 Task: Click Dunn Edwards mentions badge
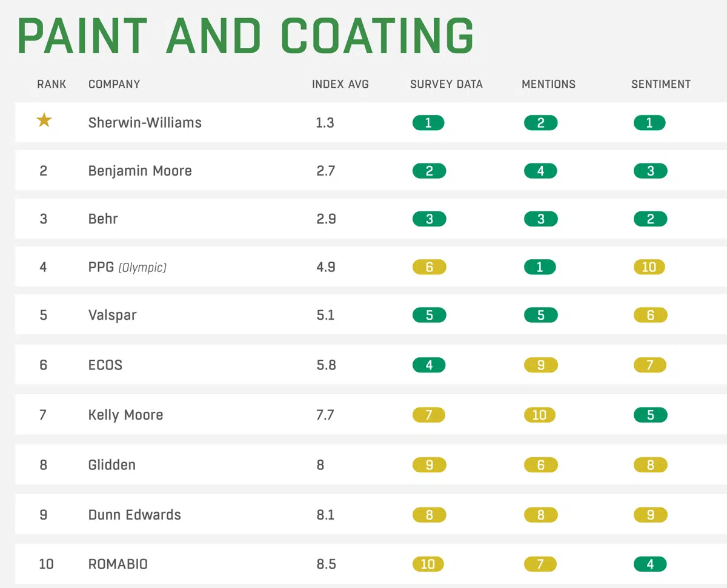[x=540, y=515]
